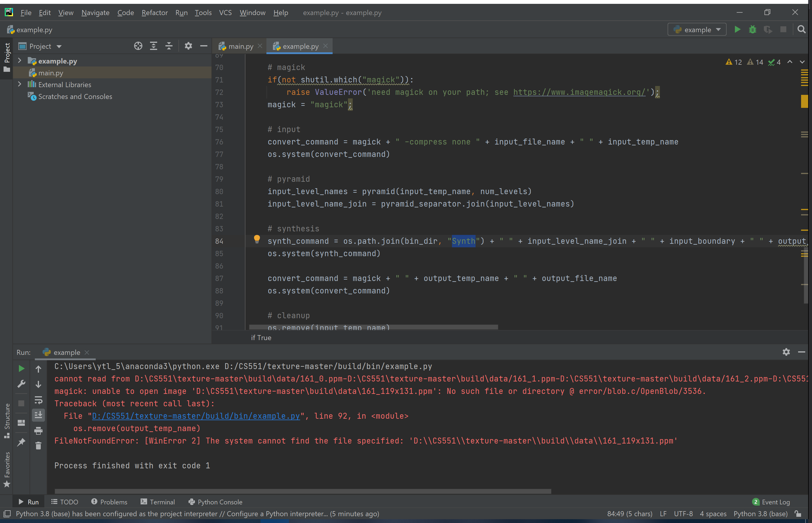Click the wrench icon in Run panel

click(x=21, y=384)
